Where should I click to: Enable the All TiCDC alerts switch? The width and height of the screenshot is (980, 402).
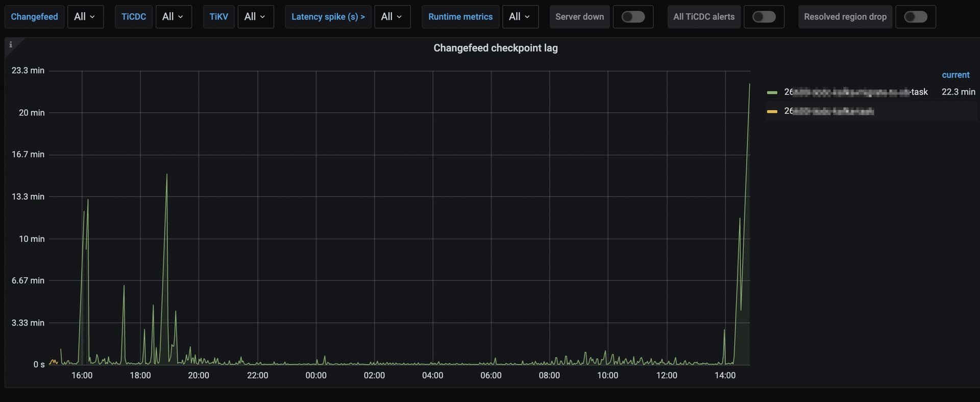click(x=764, y=17)
